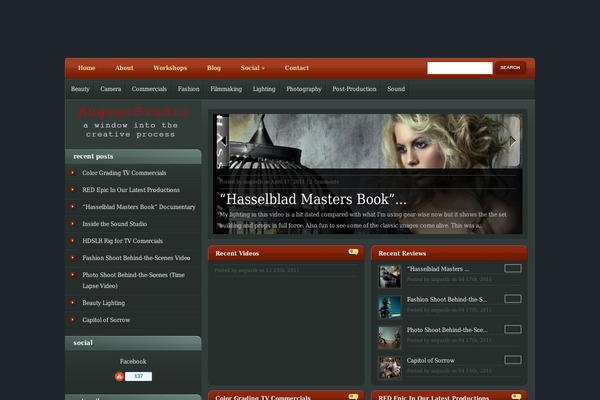Click bullet icon beside Beauty Lighting
Viewport: 600px width, 400px height.
[73, 302]
